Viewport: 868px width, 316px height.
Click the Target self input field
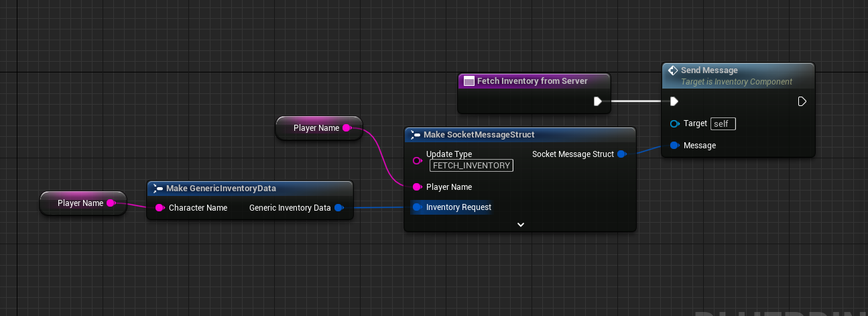tap(723, 123)
